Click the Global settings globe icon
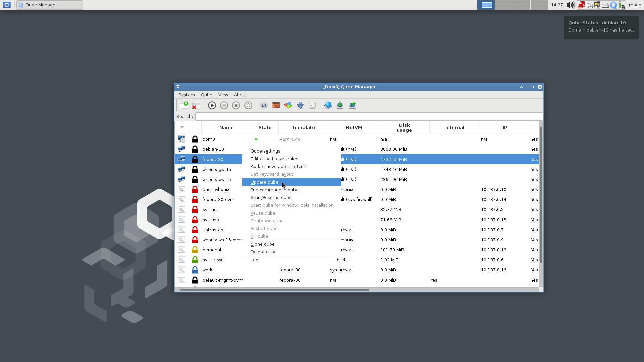Viewport: 644px width, 362px height. pyautogui.click(x=328, y=105)
